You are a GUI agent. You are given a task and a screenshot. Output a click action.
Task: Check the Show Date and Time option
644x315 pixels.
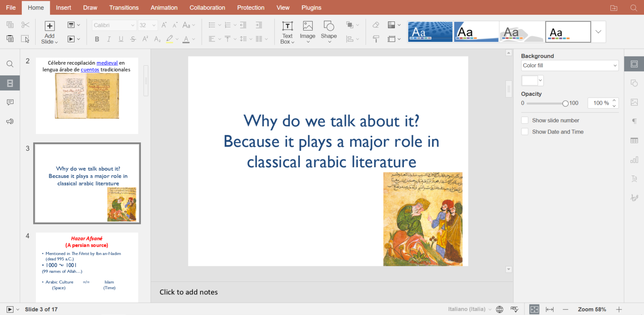click(525, 132)
